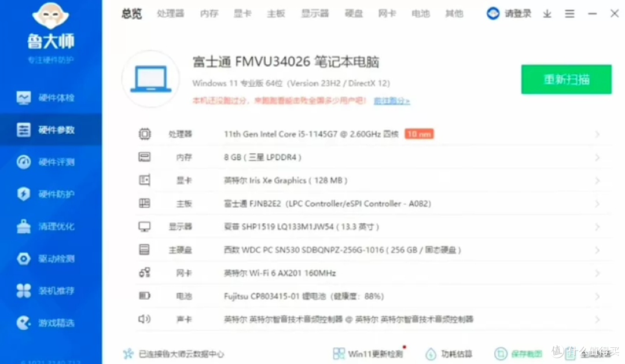Viewport: 625px width, 364px height.
Task: Click the sound card speaker icon
Action: (x=144, y=319)
